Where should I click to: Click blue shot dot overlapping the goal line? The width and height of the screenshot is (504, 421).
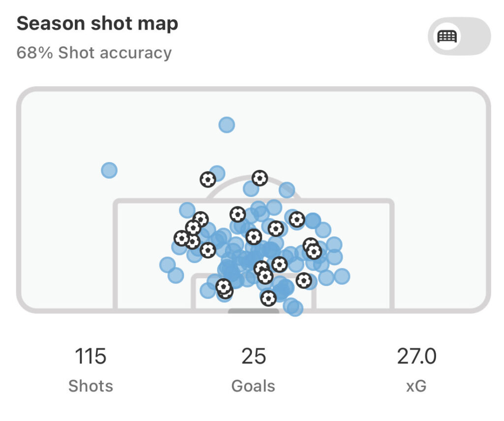click(295, 308)
